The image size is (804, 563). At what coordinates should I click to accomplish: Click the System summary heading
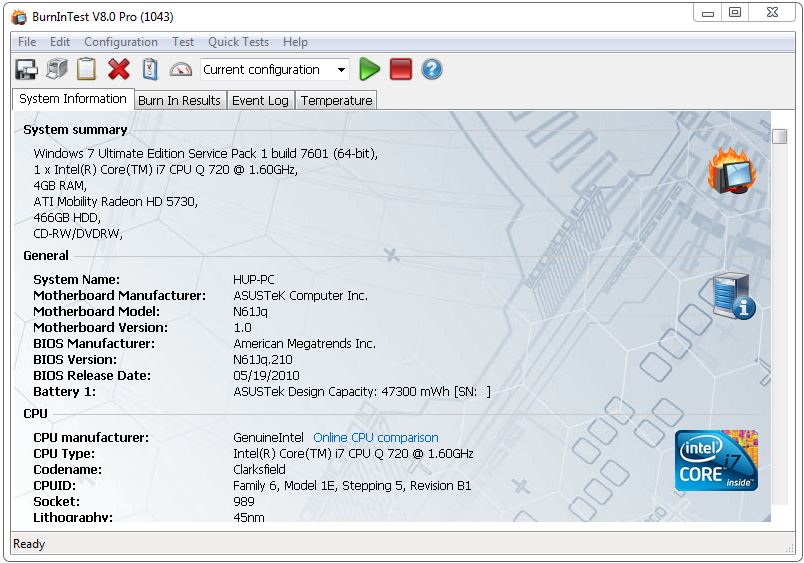[x=75, y=130]
